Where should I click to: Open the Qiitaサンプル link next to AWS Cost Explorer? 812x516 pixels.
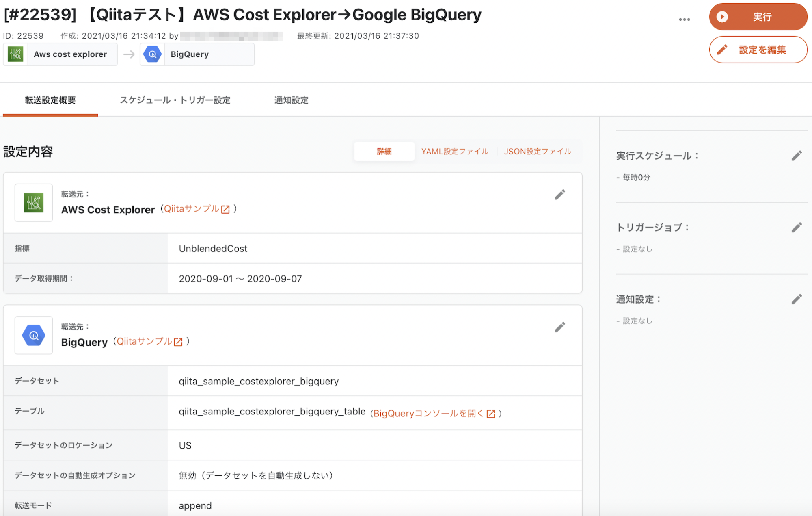pos(197,209)
